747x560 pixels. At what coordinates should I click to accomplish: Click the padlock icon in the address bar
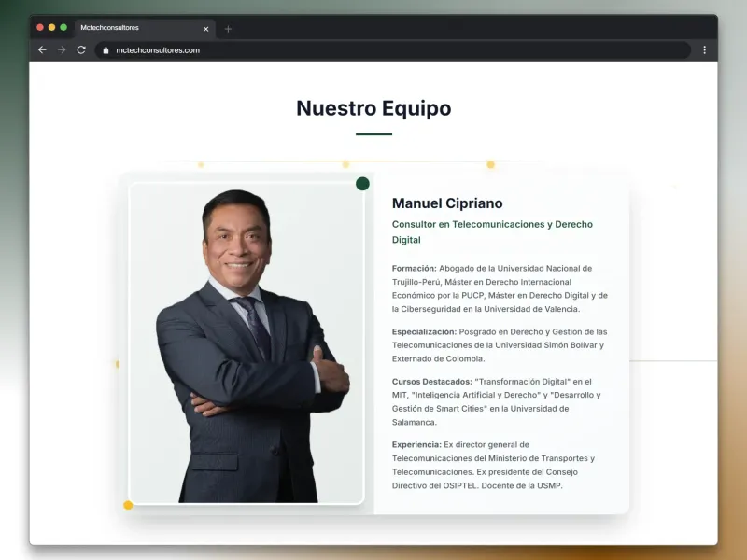point(104,50)
